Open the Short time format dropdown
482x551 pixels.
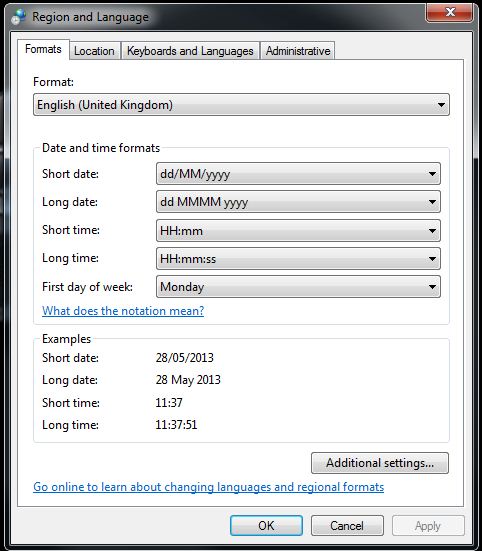[298, 231]
